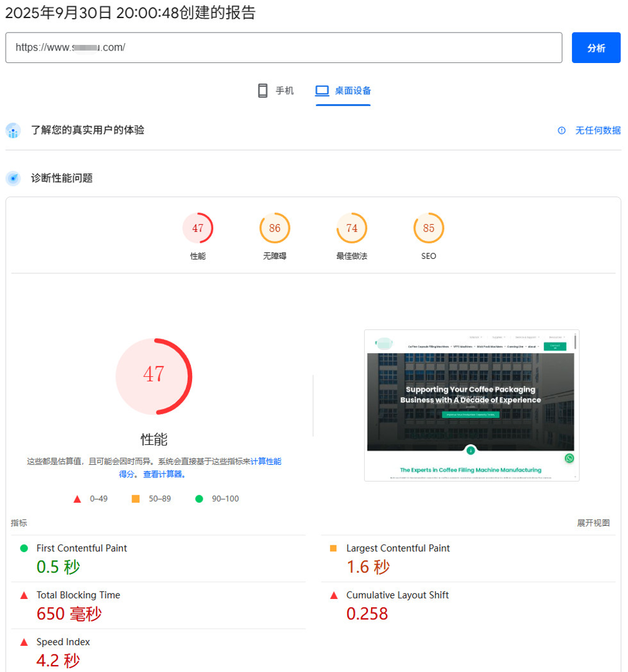Expand the Total Blocking Time metric
This screenshot has width=628, height=672.
[78, 595]
